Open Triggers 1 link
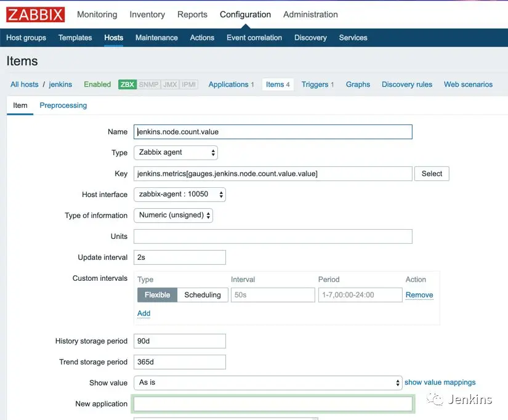 click(x=318, y=84)
